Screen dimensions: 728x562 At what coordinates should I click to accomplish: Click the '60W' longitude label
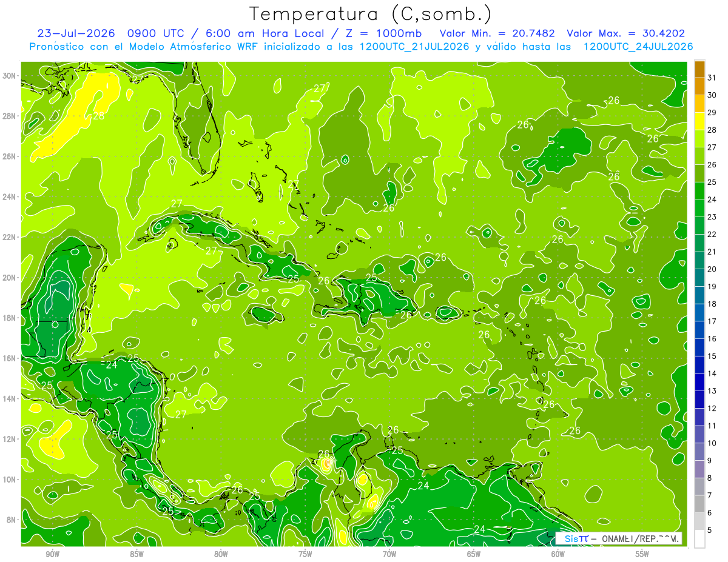point(558,554)
